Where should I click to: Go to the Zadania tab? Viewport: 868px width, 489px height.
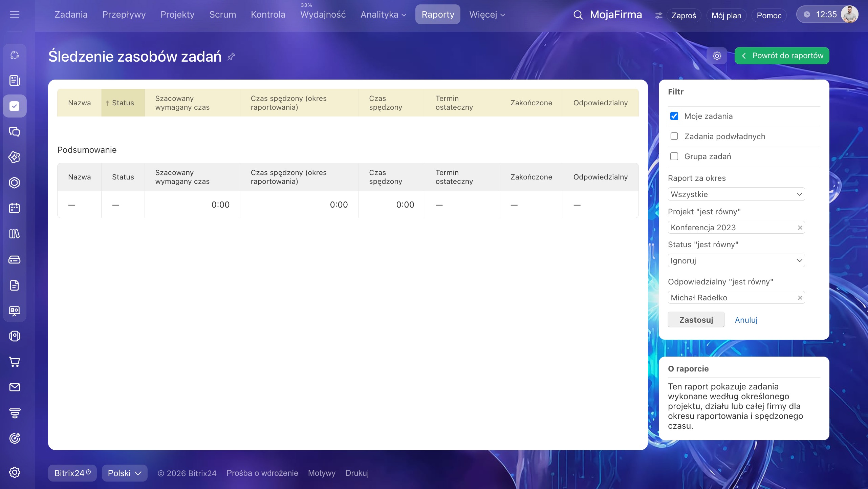(71, 15)
